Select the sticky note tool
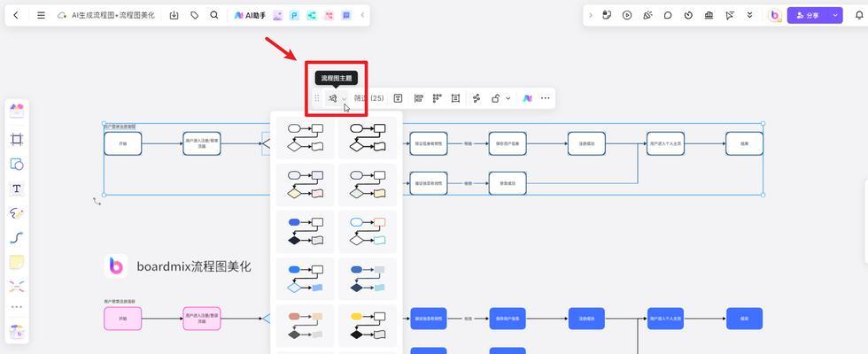Screen dimensions: 868x354 (17, 262)
